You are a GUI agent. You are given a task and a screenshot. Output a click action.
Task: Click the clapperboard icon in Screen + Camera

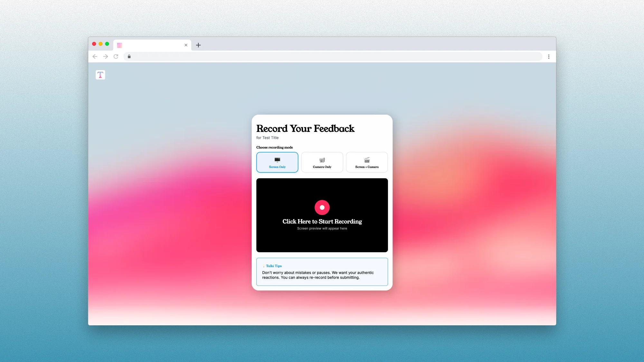366,160
